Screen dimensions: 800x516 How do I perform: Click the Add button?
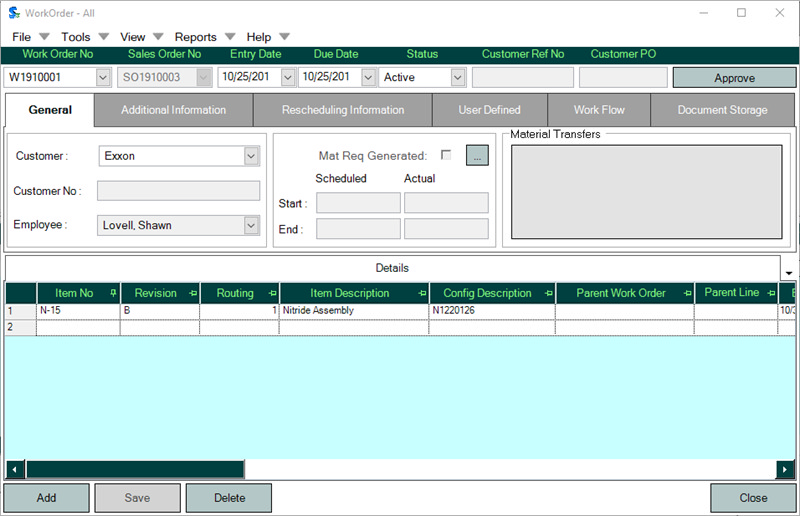click(x=46, y=498)
